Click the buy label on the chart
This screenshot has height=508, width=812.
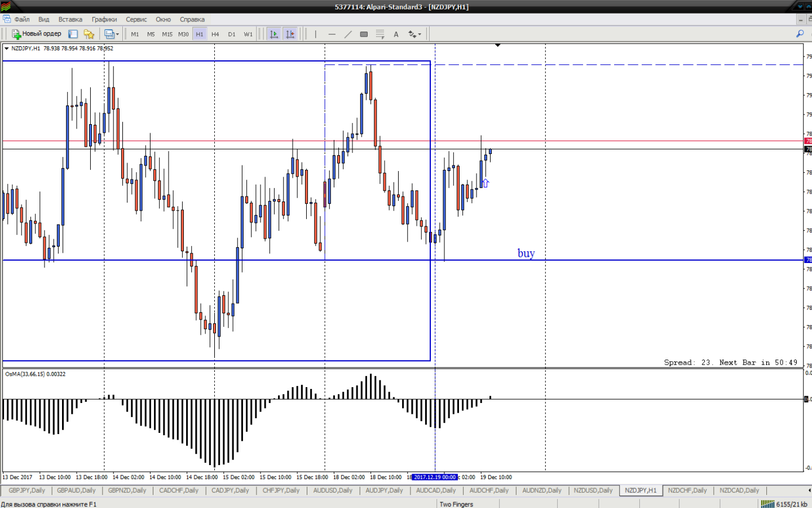[526, 253]
